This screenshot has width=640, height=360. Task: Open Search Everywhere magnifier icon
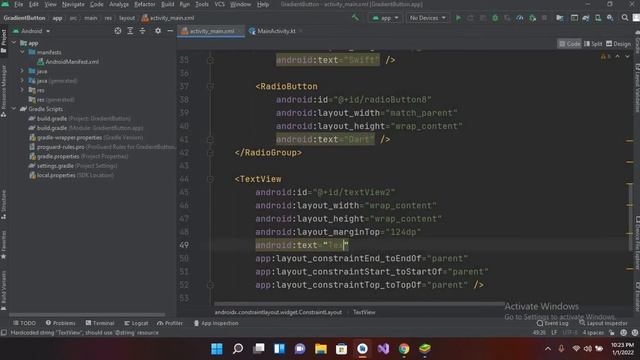tap(625, 18)
